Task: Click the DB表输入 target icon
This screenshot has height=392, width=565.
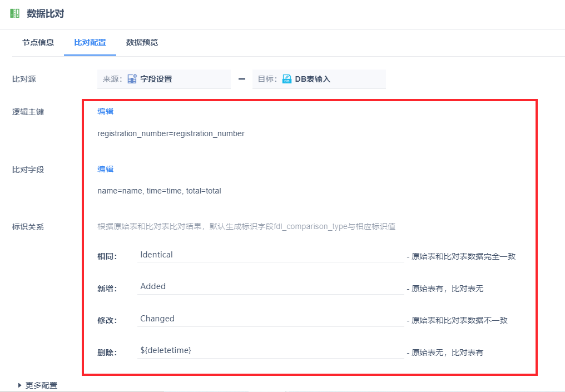Action: pos(287,79)
